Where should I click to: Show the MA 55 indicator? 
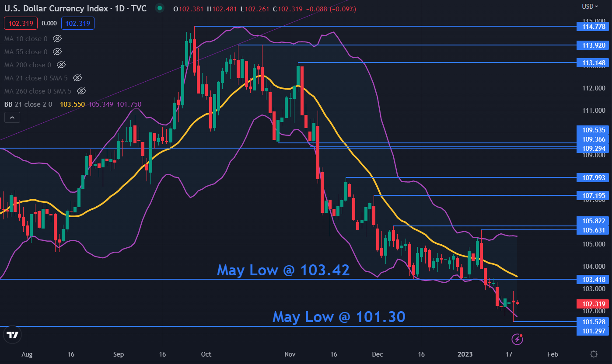click(57, 52)
